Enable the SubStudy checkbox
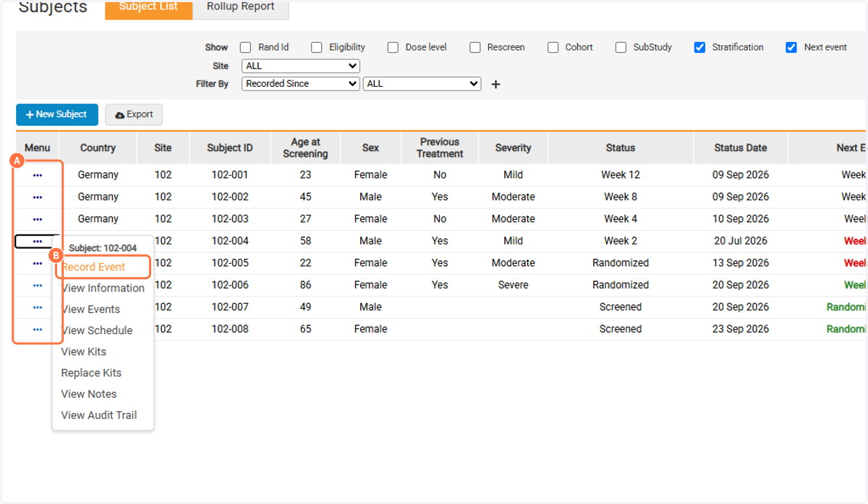This screenshot has width=868, height=504. click(x=621, y=48)
